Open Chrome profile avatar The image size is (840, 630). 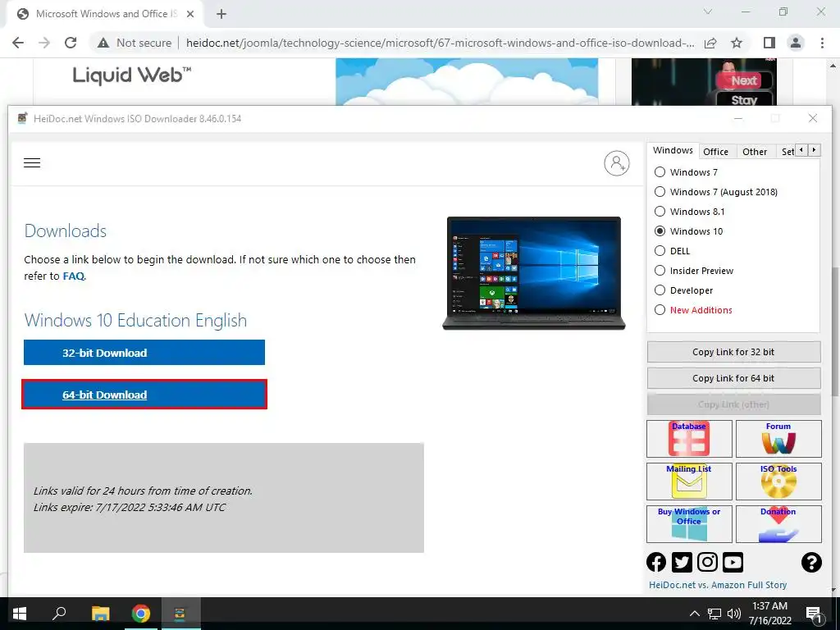[796, 43]
